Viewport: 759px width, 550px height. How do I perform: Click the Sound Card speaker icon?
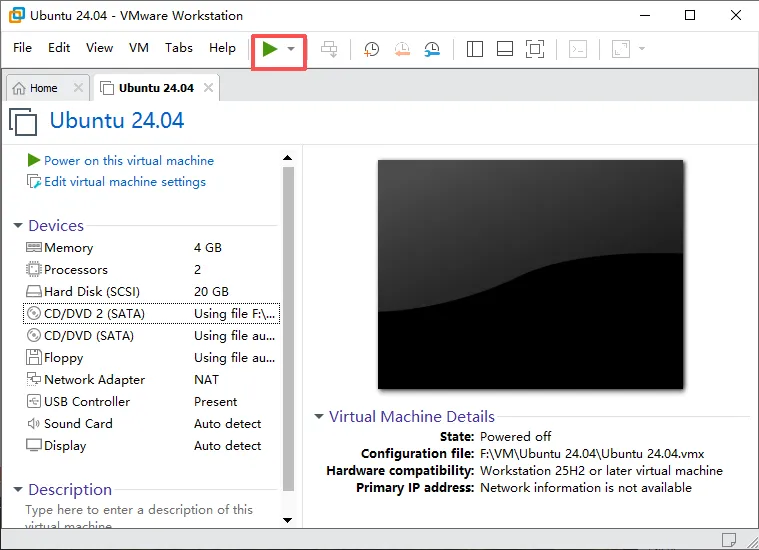click(33, 424)
